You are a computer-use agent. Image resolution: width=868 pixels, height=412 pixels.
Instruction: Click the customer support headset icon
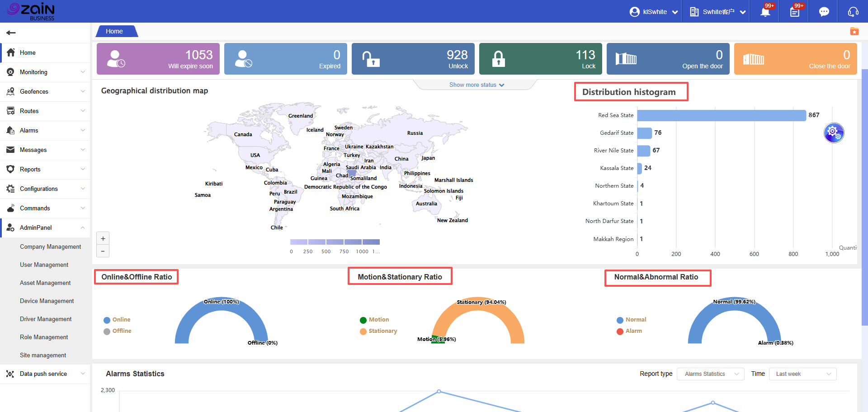(853, 12)
